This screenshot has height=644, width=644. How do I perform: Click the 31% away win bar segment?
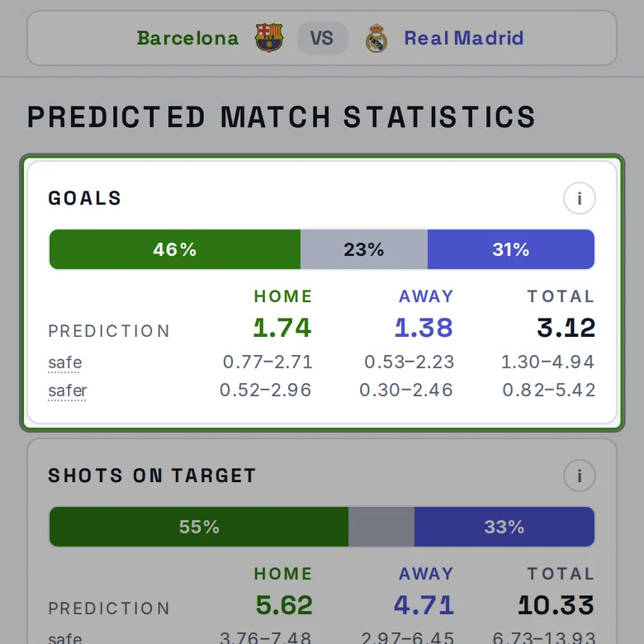pyautogui.click(x=511, y=249)
